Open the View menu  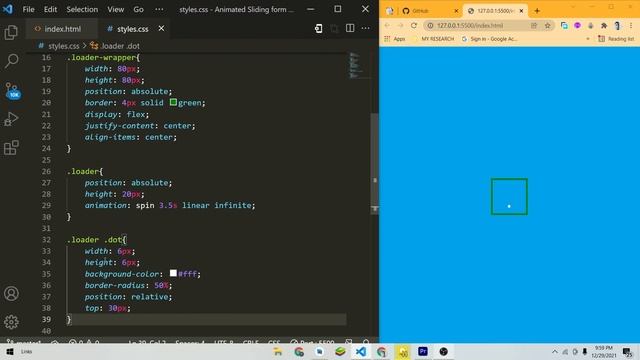point(116,9)
